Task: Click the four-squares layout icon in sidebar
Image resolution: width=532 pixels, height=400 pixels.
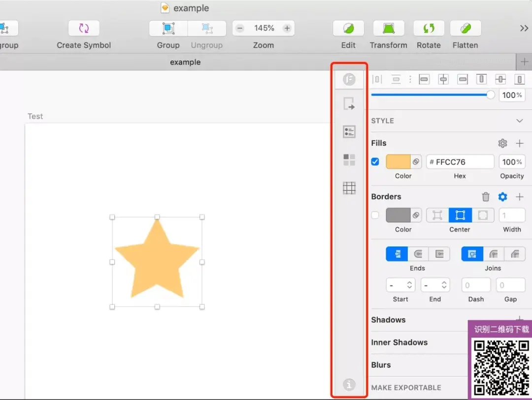Action: tap(349, 160)
